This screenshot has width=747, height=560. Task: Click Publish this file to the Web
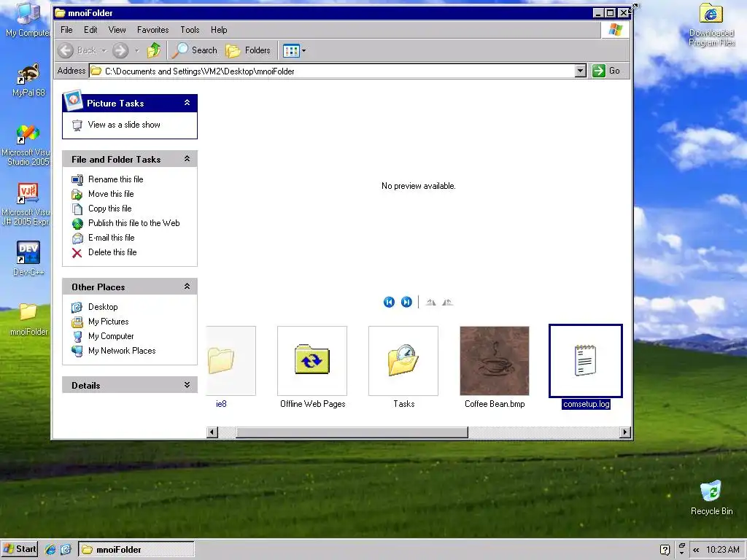134,223
